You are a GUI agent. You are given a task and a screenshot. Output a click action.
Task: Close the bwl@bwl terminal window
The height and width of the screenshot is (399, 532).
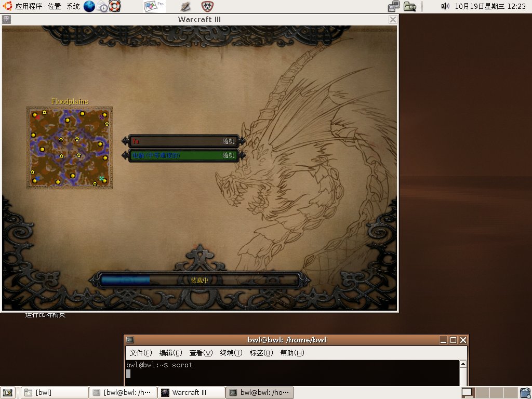tap(463, 340)
